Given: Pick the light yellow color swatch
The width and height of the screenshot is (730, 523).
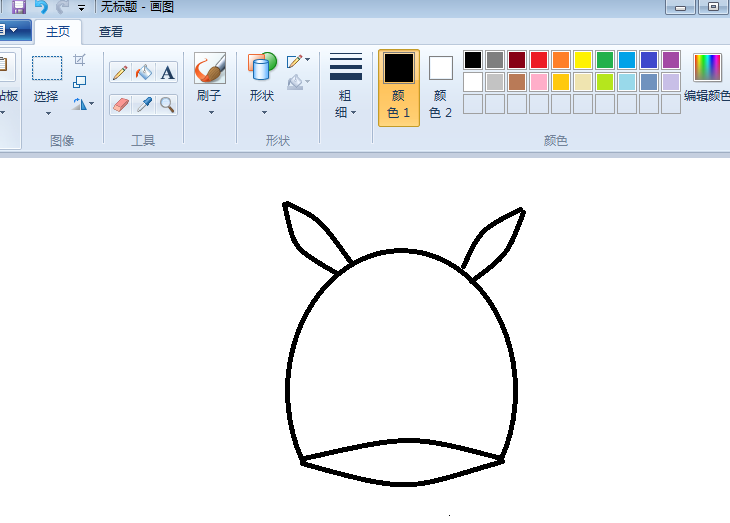Looking at the screenshot, I should (583, 82).
